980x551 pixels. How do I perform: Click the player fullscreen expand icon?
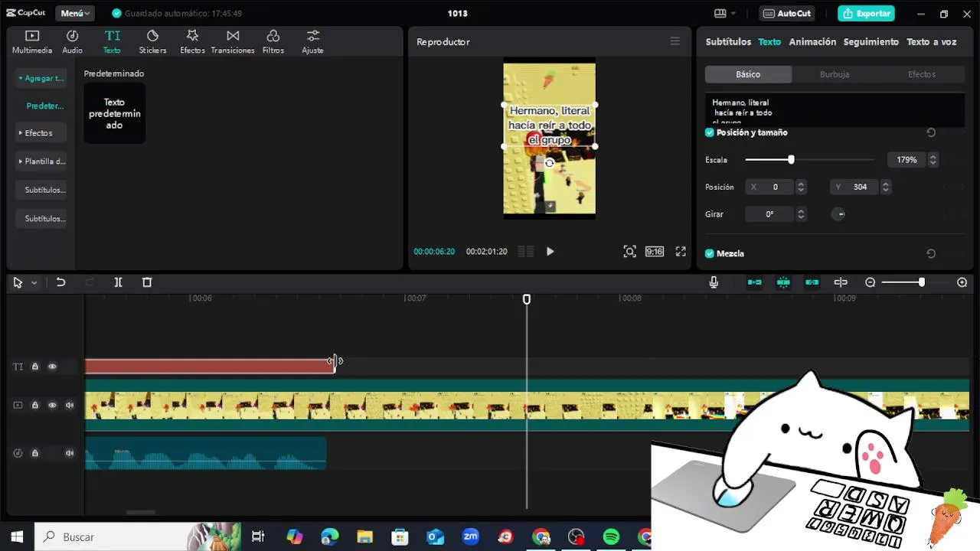coord(681,251)
